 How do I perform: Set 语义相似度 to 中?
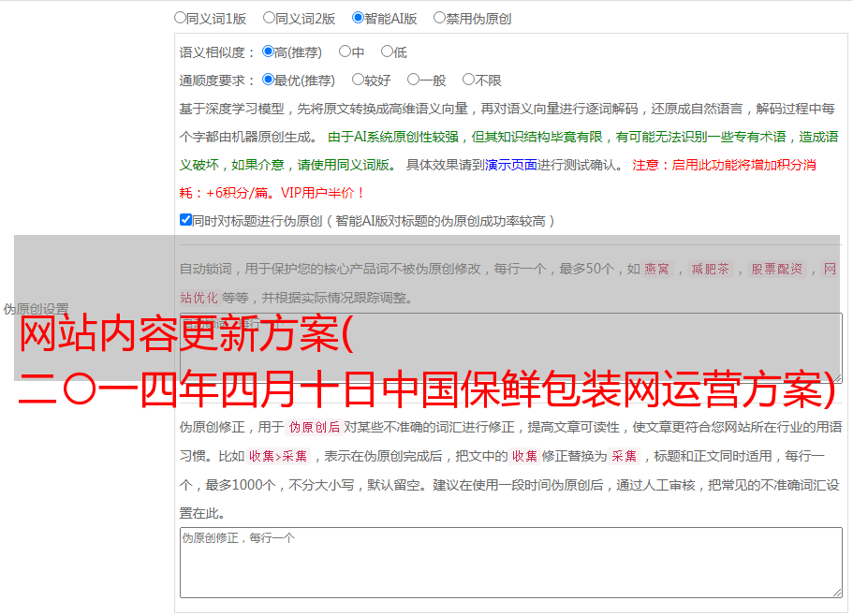point(345,51)
